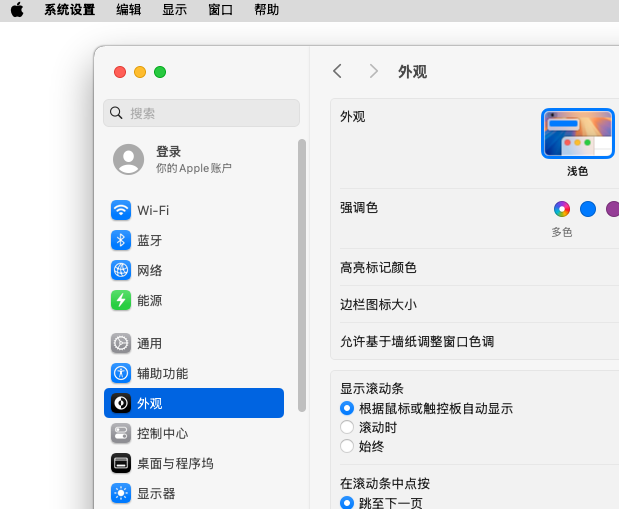The width and height of the screenshot is (619, 509).
Task: Click the sidebar vertical scrollbar
Action: (x=302, y=276)
